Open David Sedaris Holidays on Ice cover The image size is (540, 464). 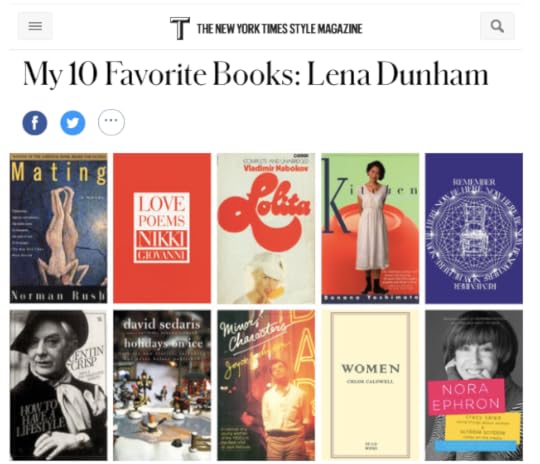click(x=162, y=385)
